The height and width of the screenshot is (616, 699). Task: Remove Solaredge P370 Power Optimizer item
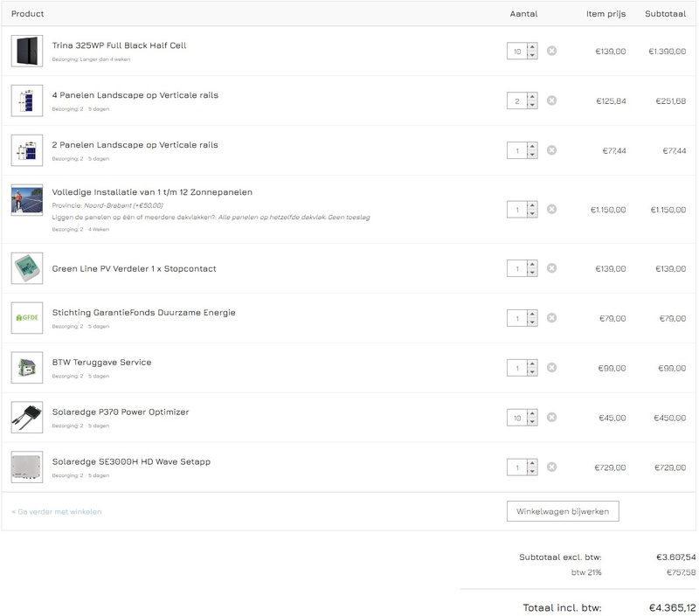pyautogui.click(x=551, y=418)
